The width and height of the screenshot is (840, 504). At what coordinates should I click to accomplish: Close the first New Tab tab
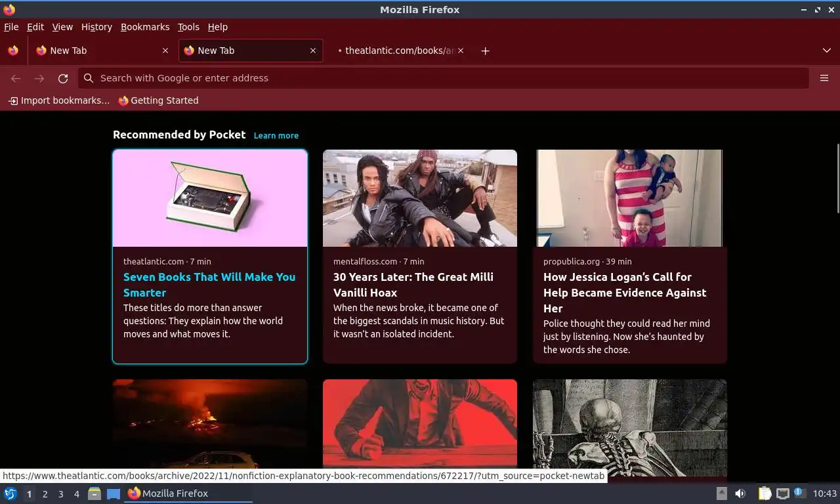tap(165, 51)
